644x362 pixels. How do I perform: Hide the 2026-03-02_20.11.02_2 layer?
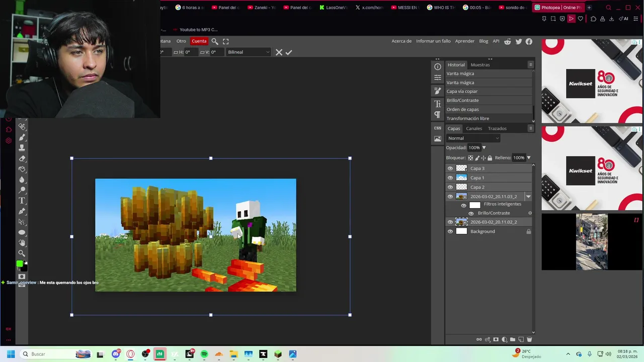coord(450,222)
